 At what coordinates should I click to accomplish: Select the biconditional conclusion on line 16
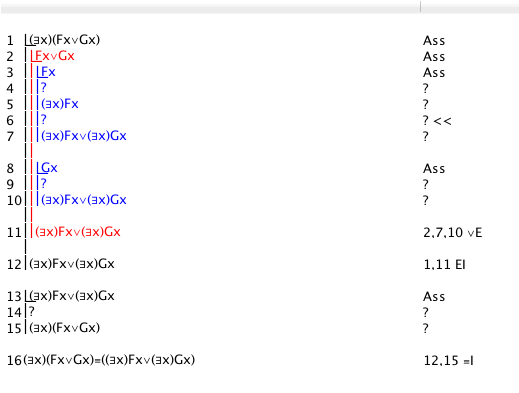click(109, 360)
